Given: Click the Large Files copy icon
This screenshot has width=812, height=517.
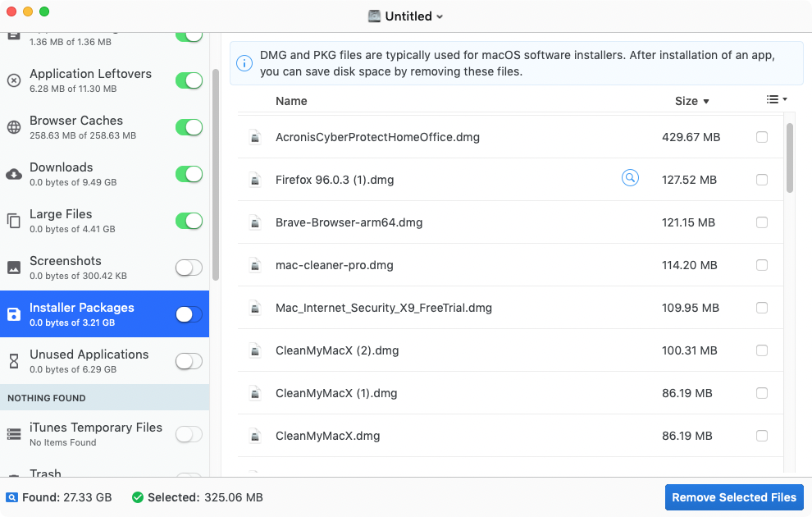Looking at the screenshot, I should (14, 222).
